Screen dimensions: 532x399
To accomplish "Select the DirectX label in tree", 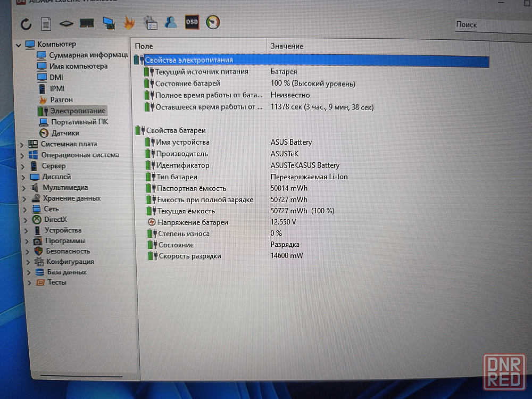I will tap(56, 220).
